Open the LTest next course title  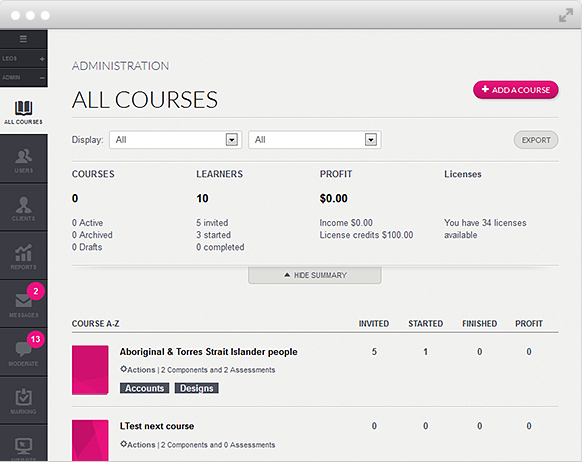(157, 426)
